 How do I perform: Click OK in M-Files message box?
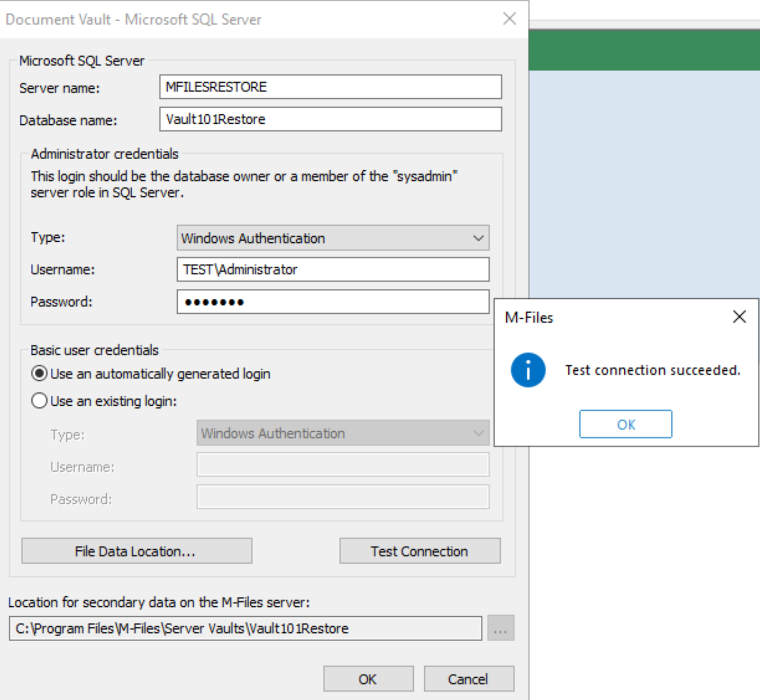tap(626, 424)
